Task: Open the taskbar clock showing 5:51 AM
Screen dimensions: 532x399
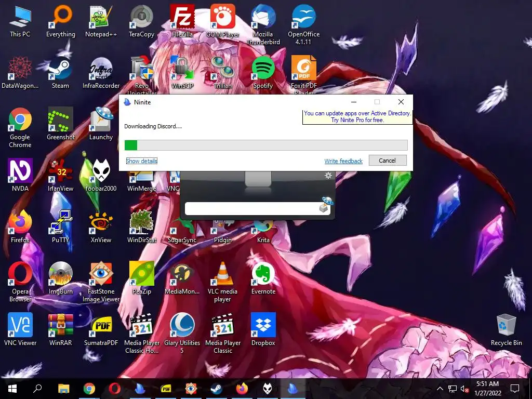Action: click(x=487, y=389)
